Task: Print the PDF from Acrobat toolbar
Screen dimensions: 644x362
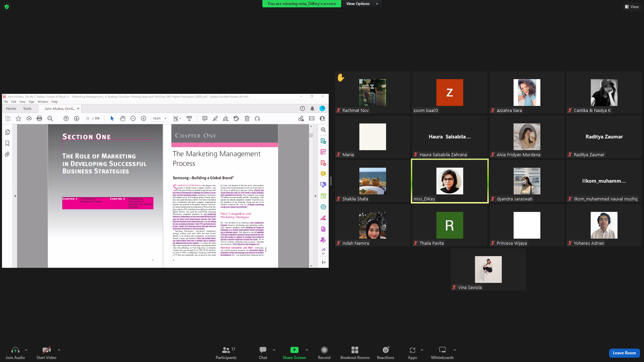Action: click(x=39, y=119)
